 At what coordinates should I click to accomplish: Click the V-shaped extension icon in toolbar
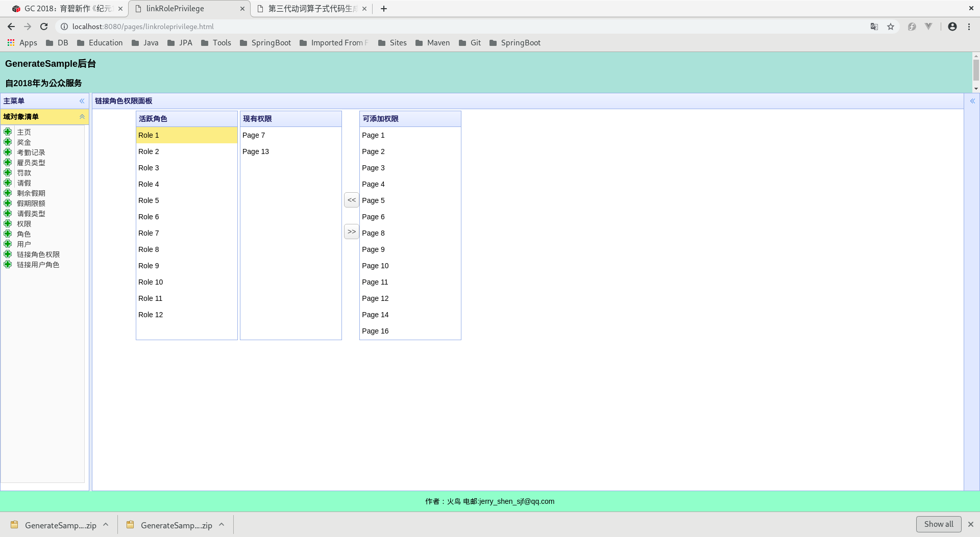pos(928,27)
